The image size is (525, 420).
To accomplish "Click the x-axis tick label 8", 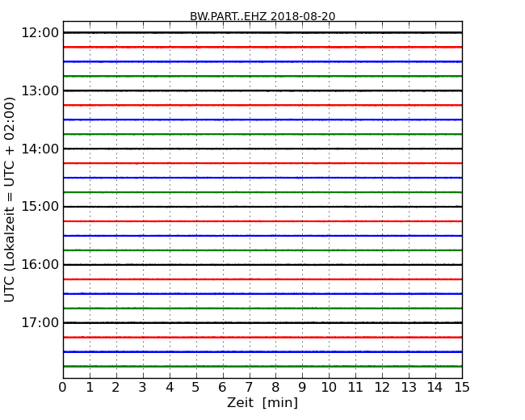I will pos(275,387).
